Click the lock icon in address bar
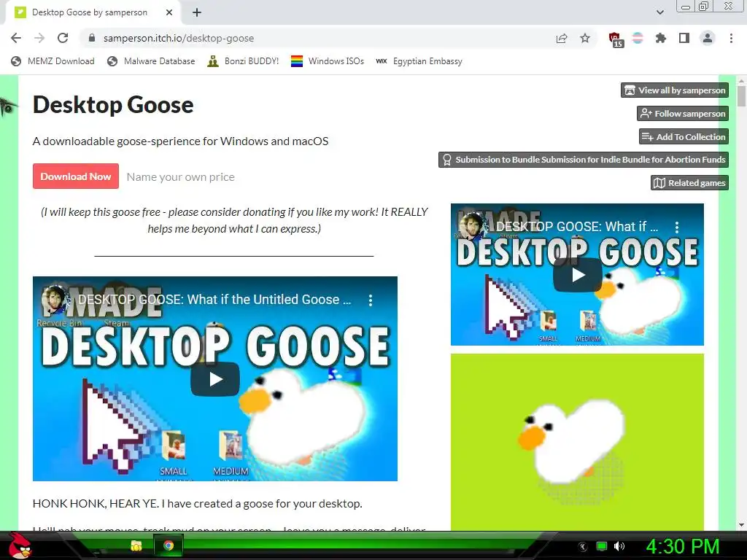Viewport: 747px width, 560px height. click(92, 38)
